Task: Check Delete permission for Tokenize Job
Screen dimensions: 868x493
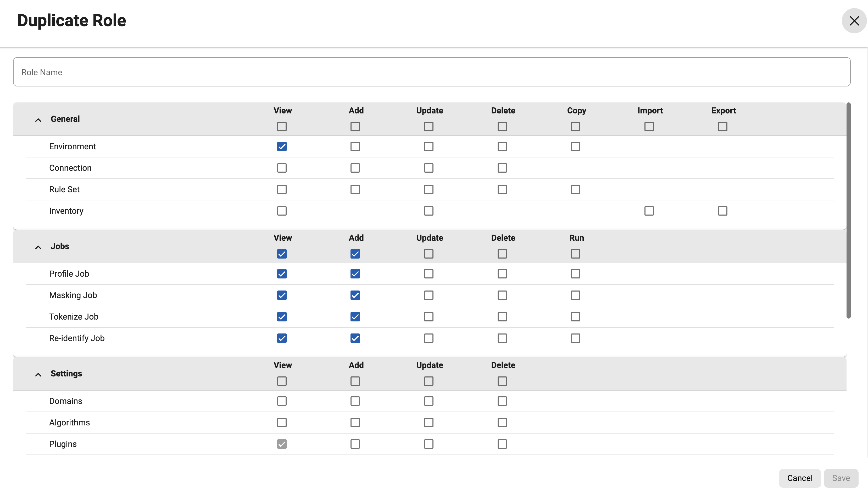Action: point(502,317)
